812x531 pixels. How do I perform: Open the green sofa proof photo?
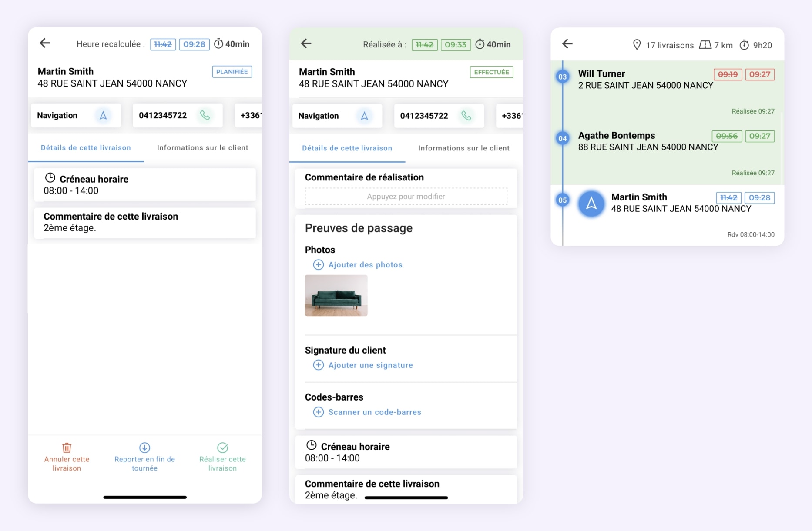tap(336, 295)
